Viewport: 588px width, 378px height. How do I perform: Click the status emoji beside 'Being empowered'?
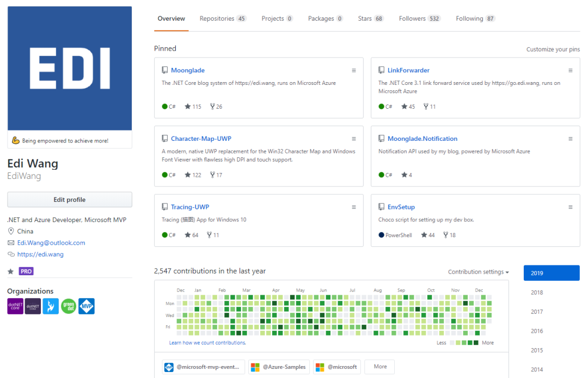pos(16,141)
